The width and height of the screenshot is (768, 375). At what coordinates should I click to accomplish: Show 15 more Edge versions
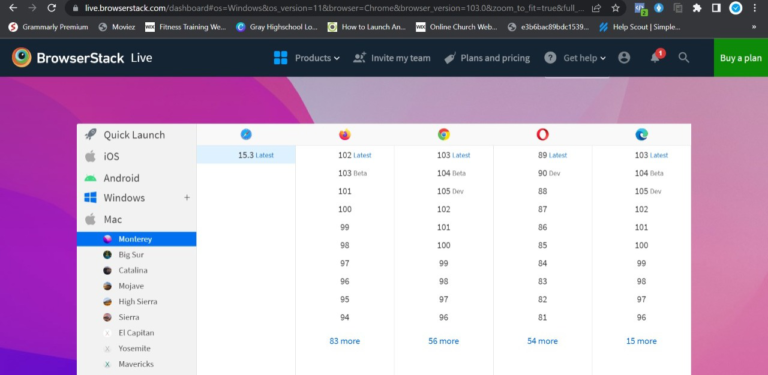point(642,341)
